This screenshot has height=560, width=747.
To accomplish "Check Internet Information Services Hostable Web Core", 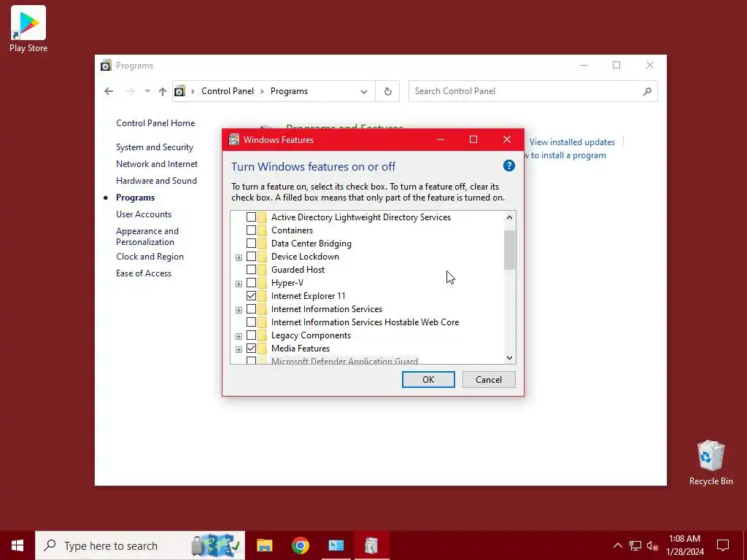I will (251, 322).
